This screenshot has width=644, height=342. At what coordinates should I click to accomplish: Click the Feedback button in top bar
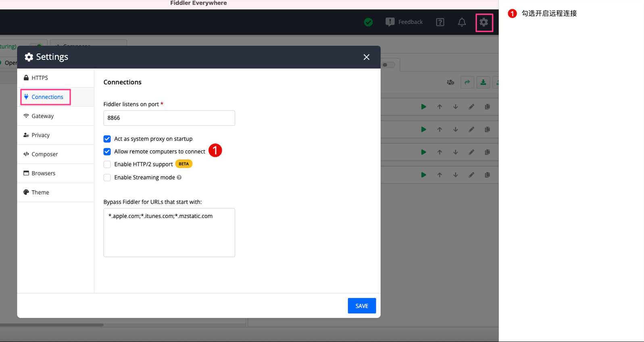[x=404, y=22]
